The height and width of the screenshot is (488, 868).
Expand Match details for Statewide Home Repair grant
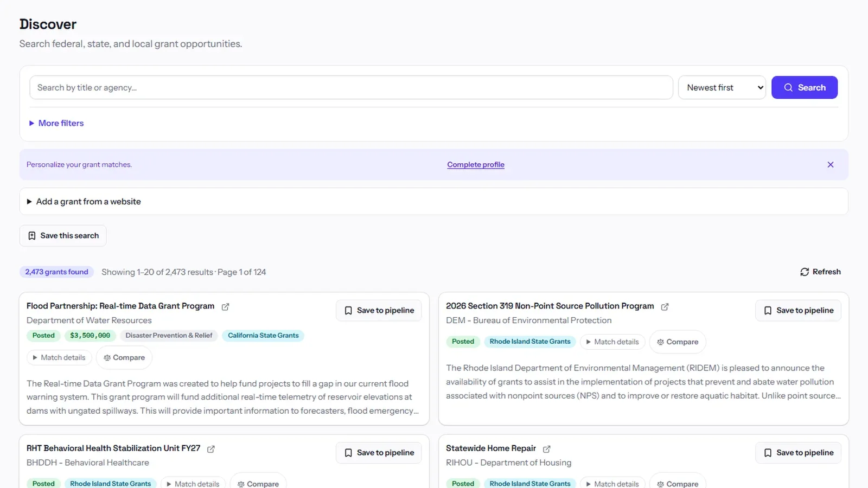coord(612,484)
